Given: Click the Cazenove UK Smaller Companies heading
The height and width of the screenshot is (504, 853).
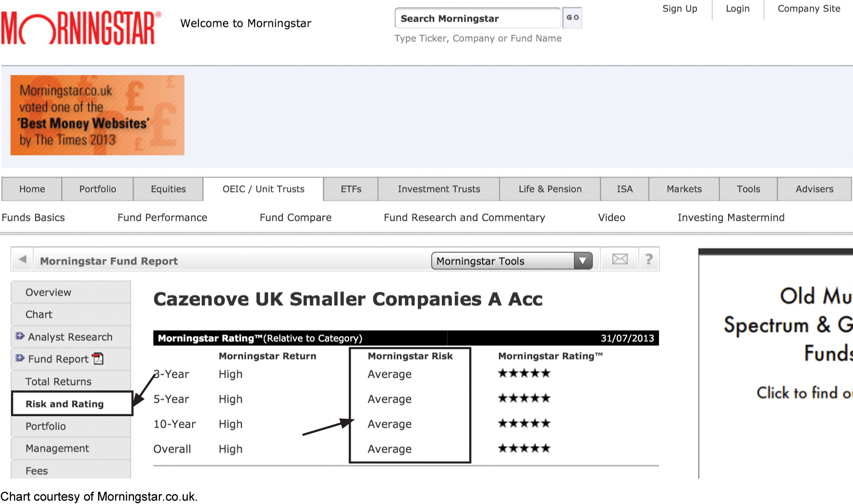Looking at the screenshot, I should coord(348,299).
